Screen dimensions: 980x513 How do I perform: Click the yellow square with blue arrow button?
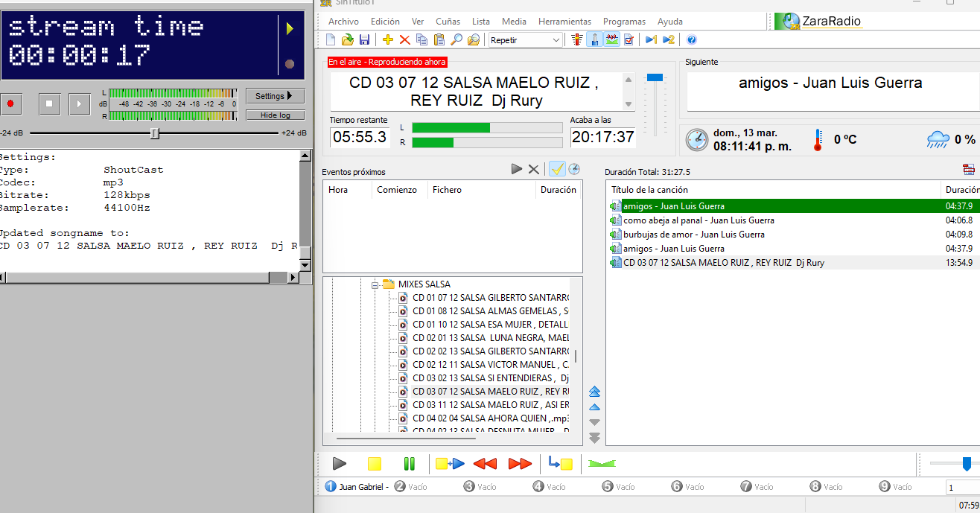pos(450,464)
